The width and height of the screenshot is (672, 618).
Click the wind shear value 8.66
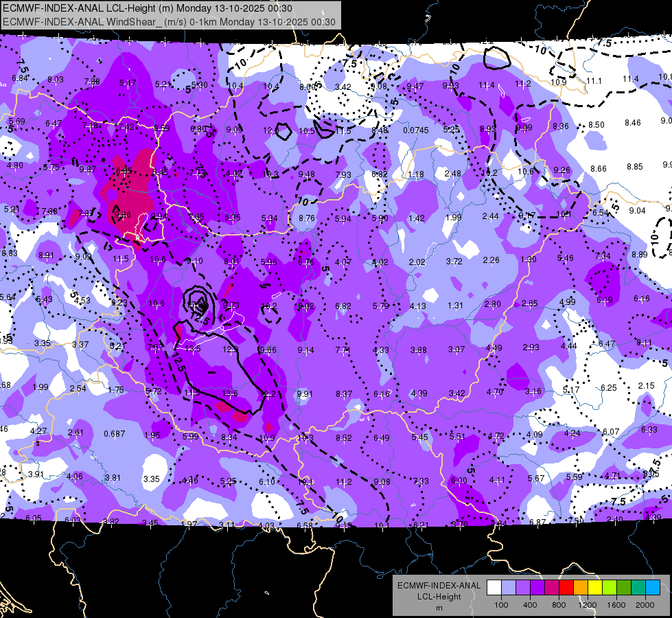[x=599, y=168]
